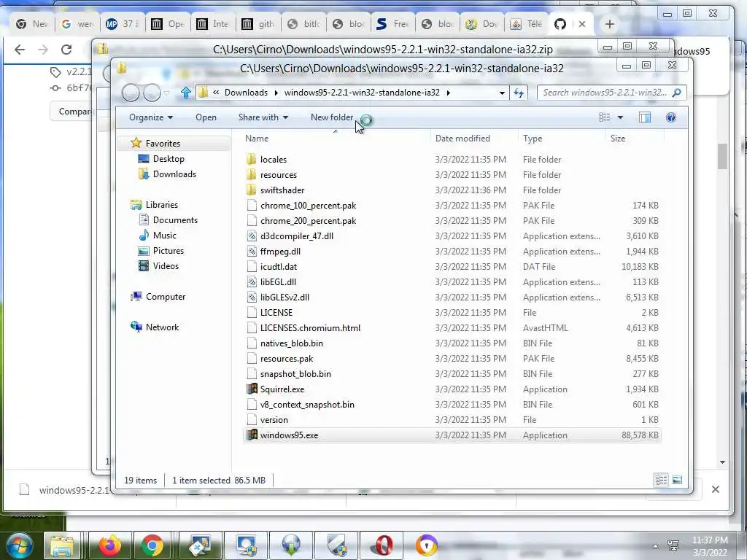747x560 pixels.
Task: Switch to details view icon in status bar
Action: click(661, 480)
